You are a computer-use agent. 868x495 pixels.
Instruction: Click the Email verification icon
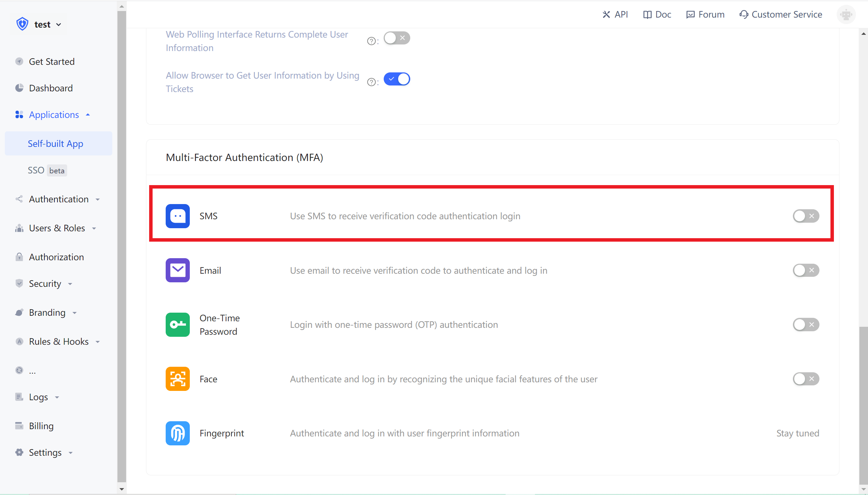click(177, 270)
